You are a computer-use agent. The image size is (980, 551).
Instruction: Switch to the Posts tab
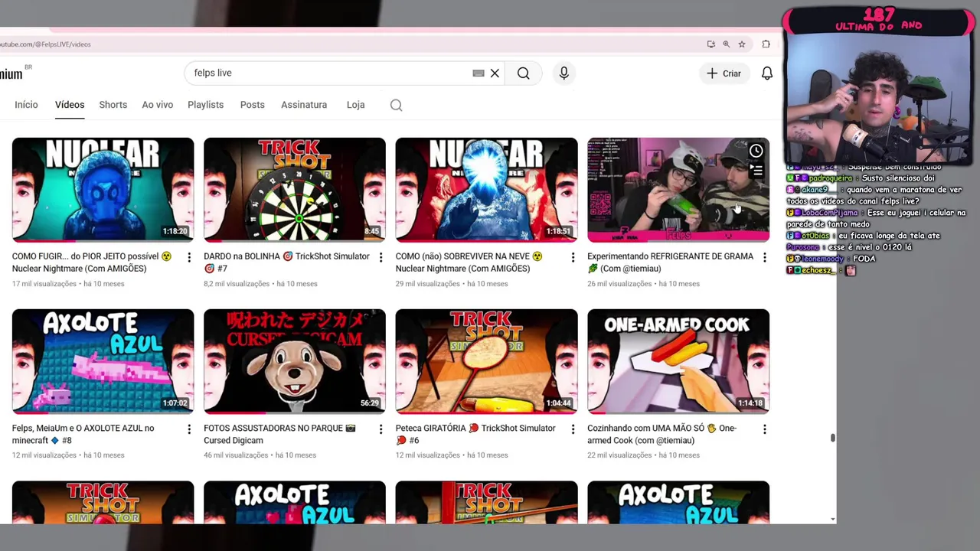[253, 105]
